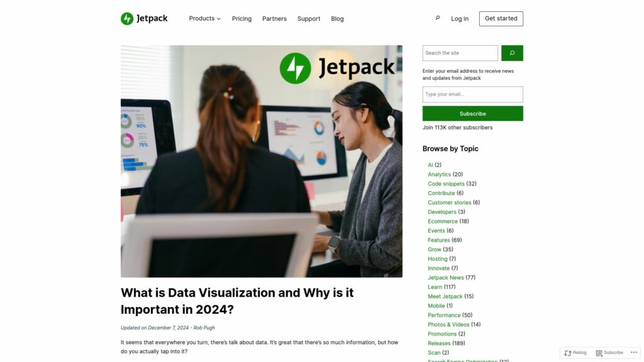This screenshot has width=644, height=362.
Task: Browse the Analytics topic
Action: 439,175
